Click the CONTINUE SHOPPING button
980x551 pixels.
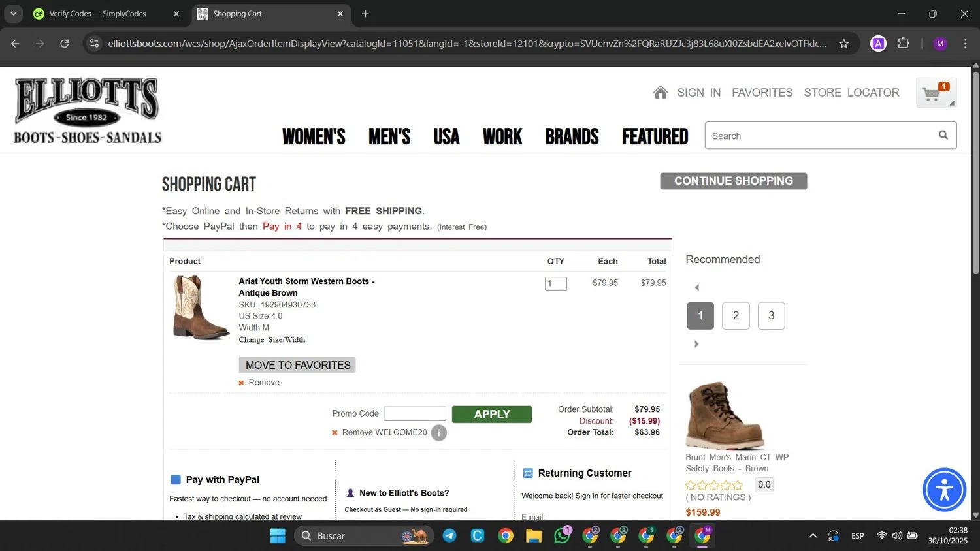click(734, 181)
